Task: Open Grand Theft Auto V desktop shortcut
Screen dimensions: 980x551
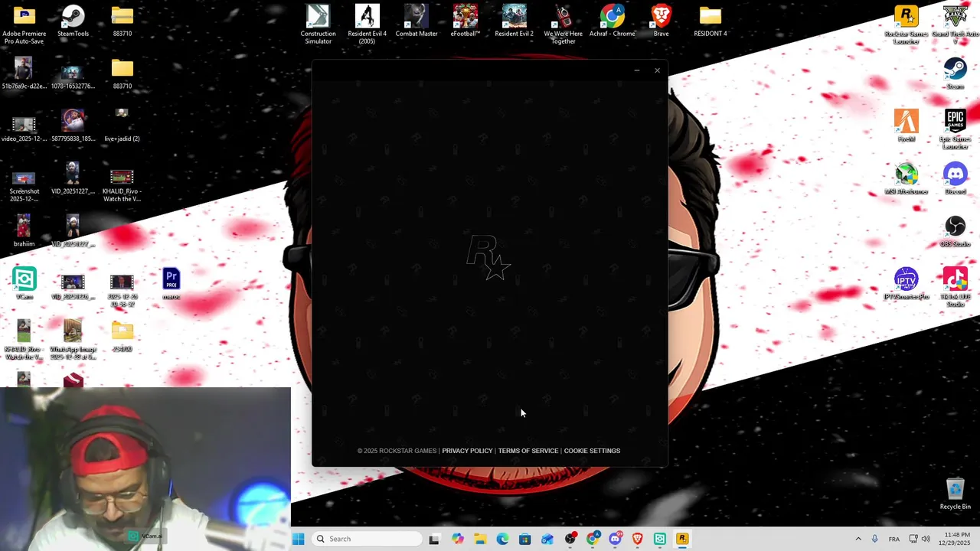Action: [955, 25]
